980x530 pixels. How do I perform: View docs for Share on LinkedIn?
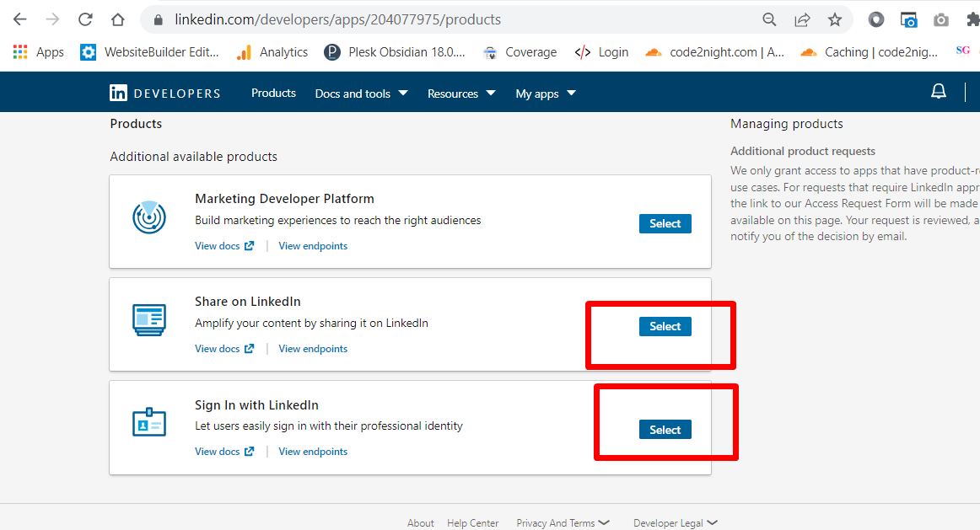(x=223, y=349)
